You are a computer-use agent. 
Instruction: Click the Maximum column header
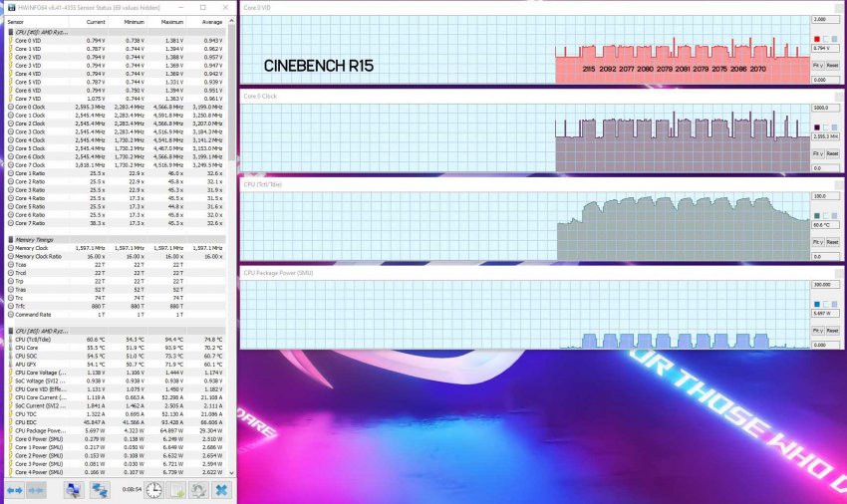click(x=171, y=21)
